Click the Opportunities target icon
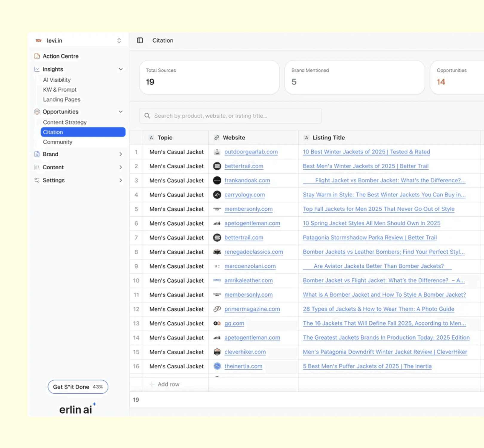The height and width of the screenshot is (448, 484). point(37,112)
